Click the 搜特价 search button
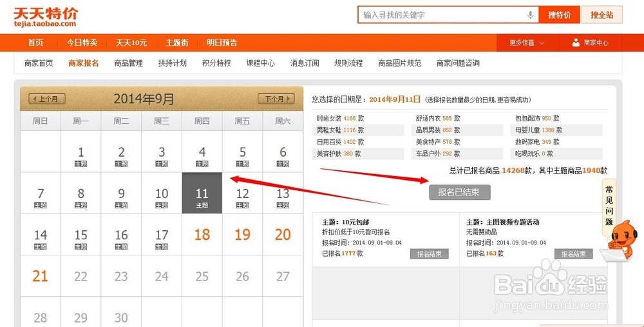Viewport: 644px width, 327px height. tap(560, 15)
